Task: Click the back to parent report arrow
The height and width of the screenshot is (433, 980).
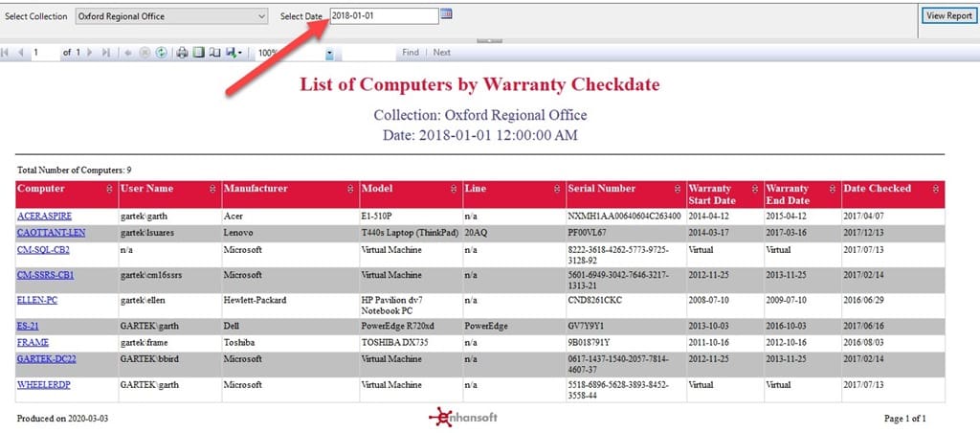Action: click(x=127, y=53)
